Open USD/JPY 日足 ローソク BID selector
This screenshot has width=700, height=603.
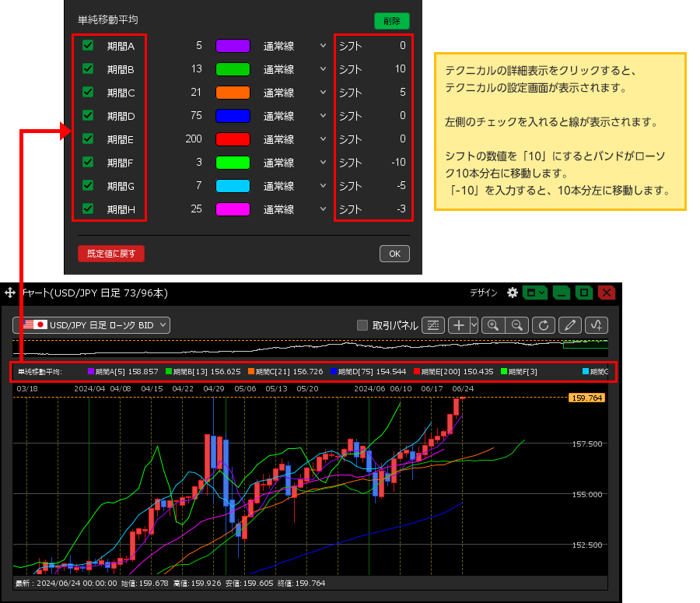pyautogui.click(x=92, y=325)
